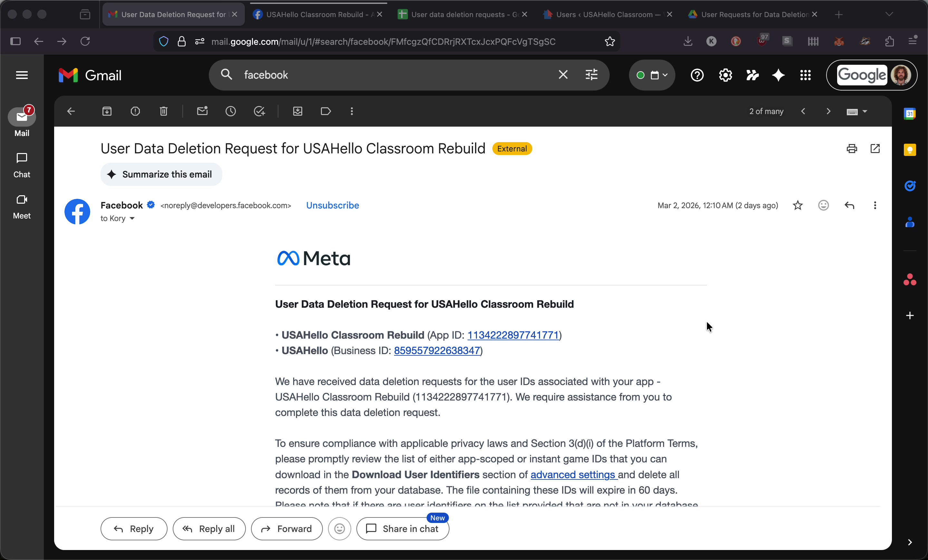
Task: Open the email in a new window
Action: coord(875,149)
